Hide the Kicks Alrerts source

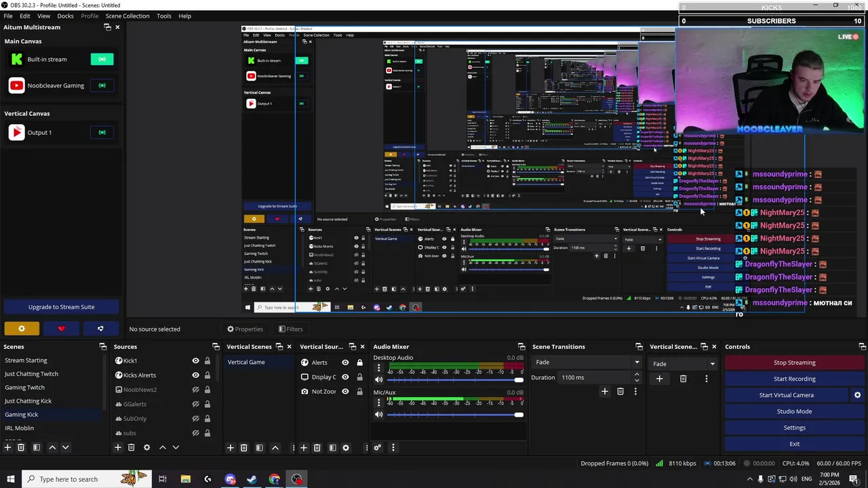coord(195,375)
